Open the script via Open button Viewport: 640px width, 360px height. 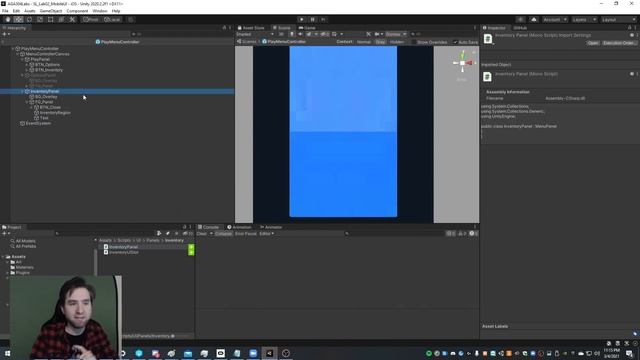pos(593,43)
